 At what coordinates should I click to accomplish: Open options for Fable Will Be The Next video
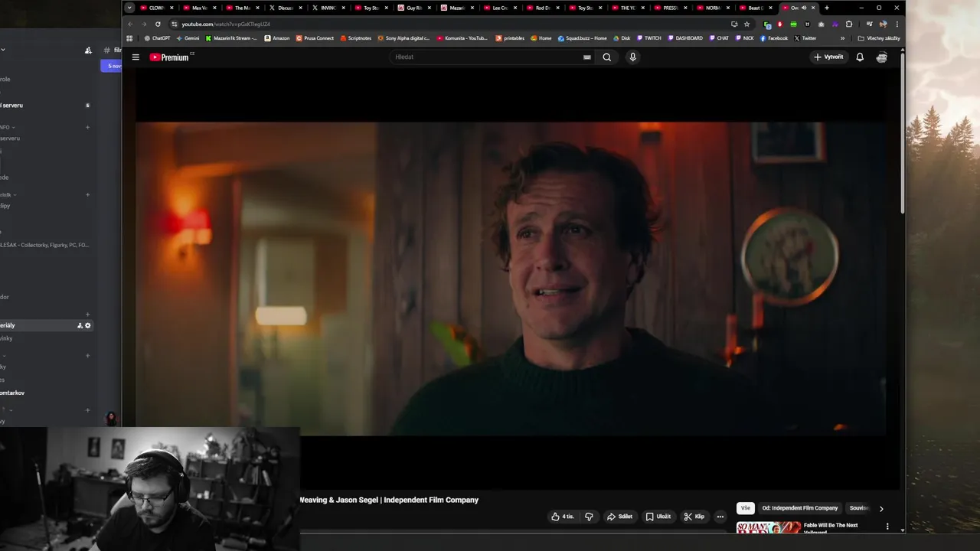[887, 527]
